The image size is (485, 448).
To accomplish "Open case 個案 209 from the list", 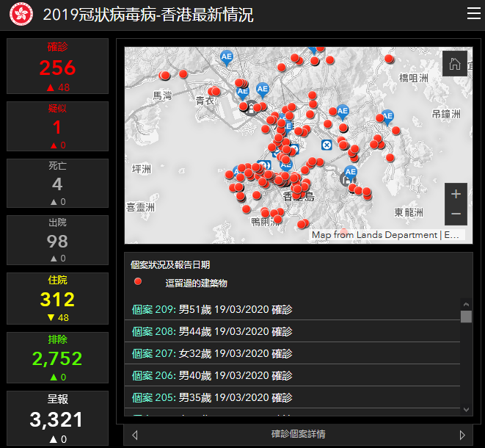I will (213, 310).
